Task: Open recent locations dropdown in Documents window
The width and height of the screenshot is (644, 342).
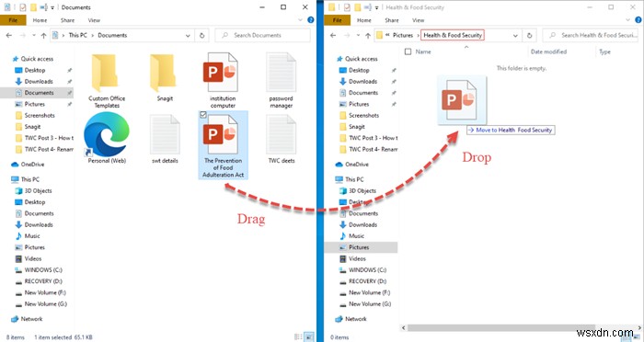Action: click(34, 35)
